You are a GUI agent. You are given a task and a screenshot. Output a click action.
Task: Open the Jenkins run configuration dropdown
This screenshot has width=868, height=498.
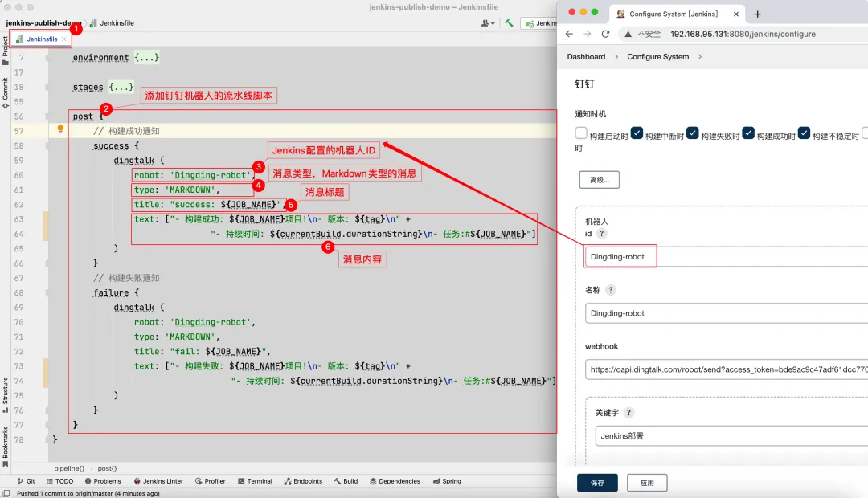(538, 23)
